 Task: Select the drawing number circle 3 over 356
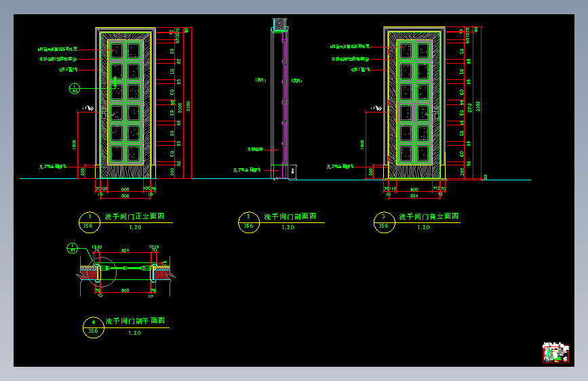(384, 222)
